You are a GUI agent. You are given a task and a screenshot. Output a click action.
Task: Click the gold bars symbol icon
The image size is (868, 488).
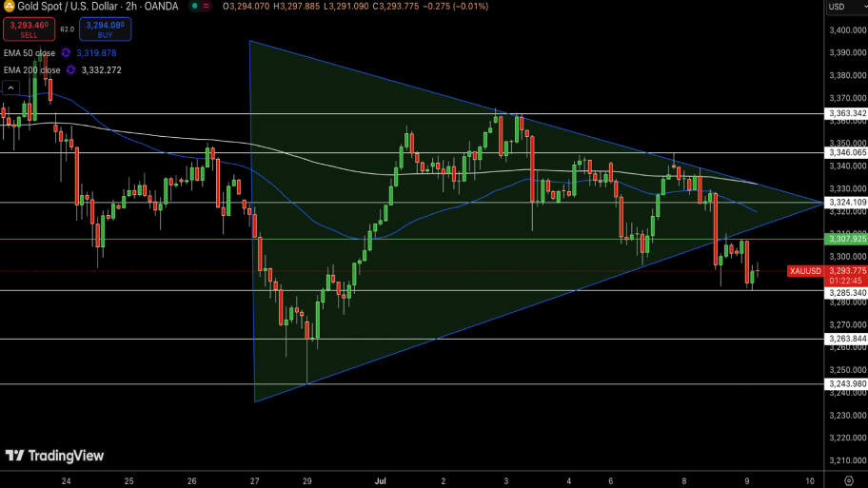(x=9, y=6)
